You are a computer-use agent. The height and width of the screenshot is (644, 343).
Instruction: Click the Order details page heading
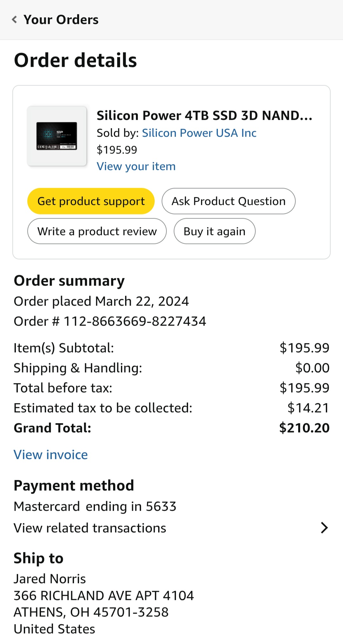coord(75,60)
